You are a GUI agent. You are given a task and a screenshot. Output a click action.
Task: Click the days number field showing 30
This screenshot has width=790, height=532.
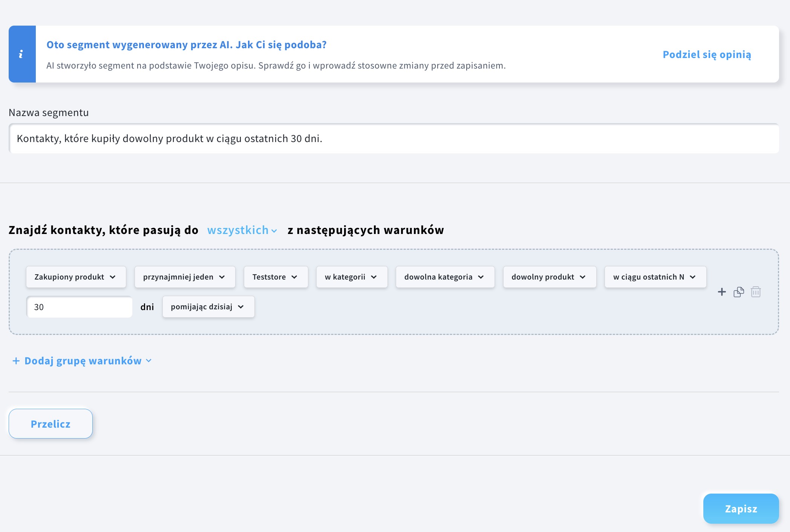pos(79,307)
